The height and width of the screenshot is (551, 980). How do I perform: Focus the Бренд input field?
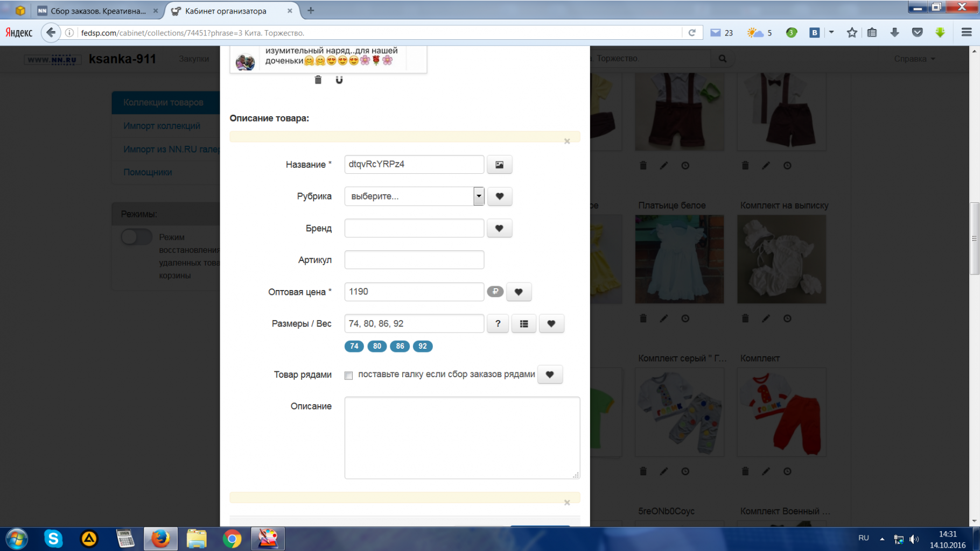coord(414,228)
